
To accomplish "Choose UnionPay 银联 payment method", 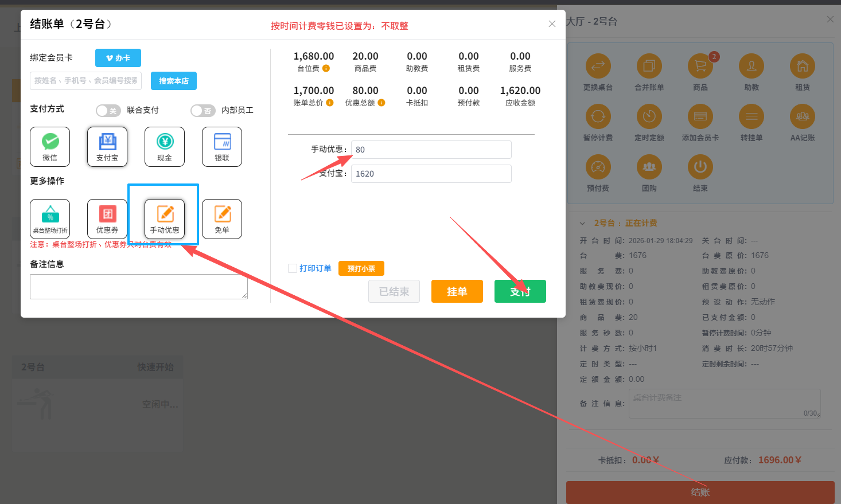I will (x=222, y=147).
